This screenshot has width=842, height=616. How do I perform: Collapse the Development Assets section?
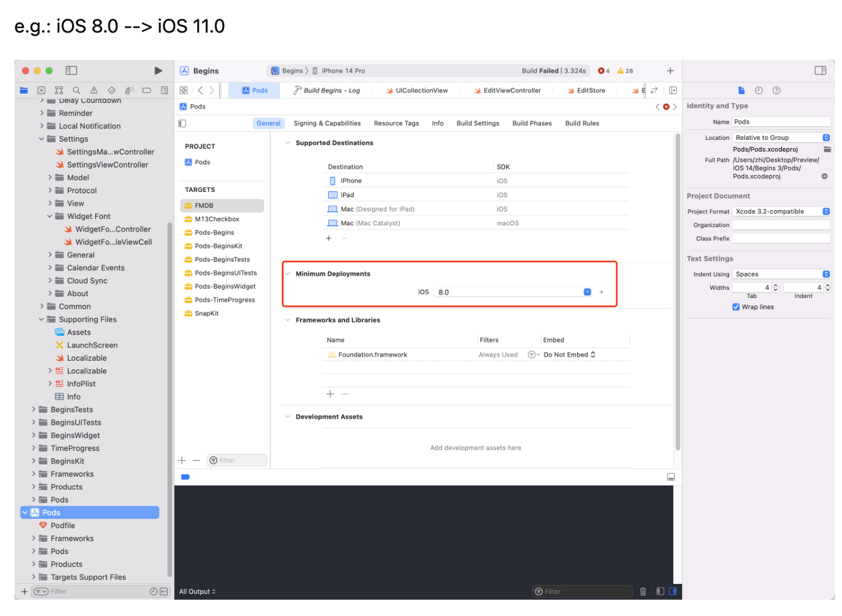(287, 417)
